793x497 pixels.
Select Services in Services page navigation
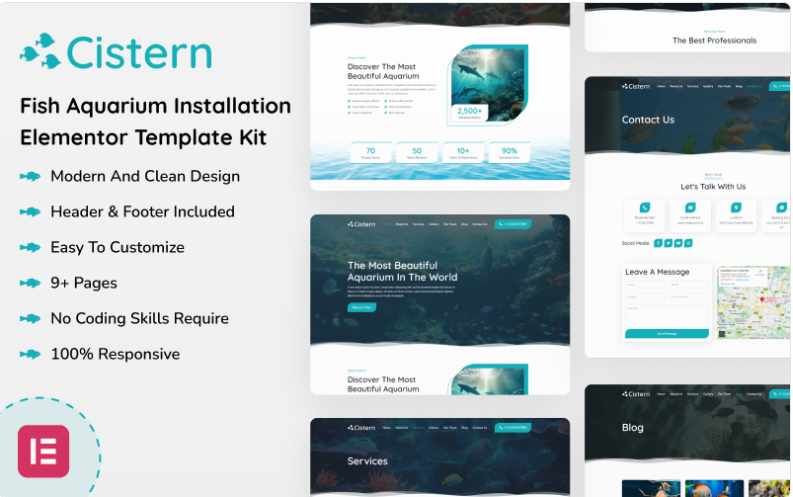point(418,428)
